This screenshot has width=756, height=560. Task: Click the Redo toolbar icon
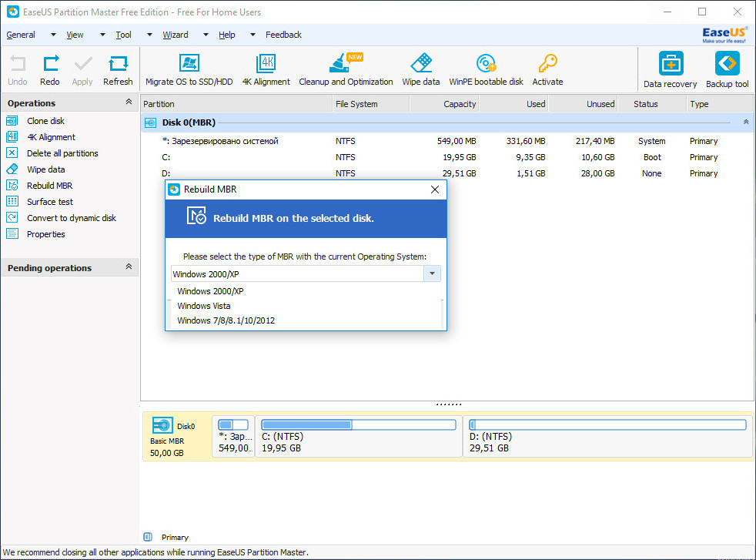[51, 64]
